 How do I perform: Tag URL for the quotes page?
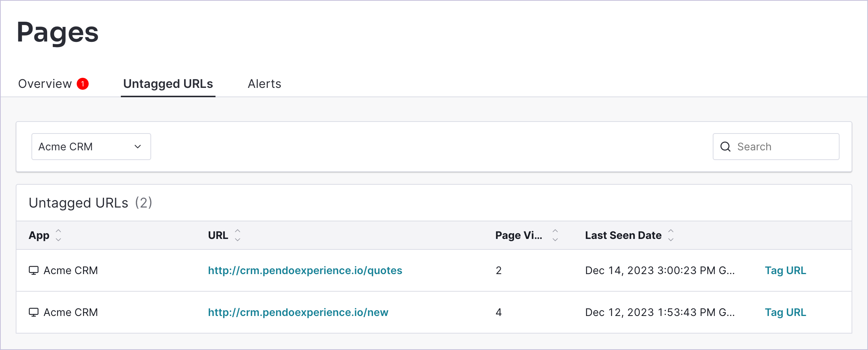pyautogui.click(x=785, y=270)
